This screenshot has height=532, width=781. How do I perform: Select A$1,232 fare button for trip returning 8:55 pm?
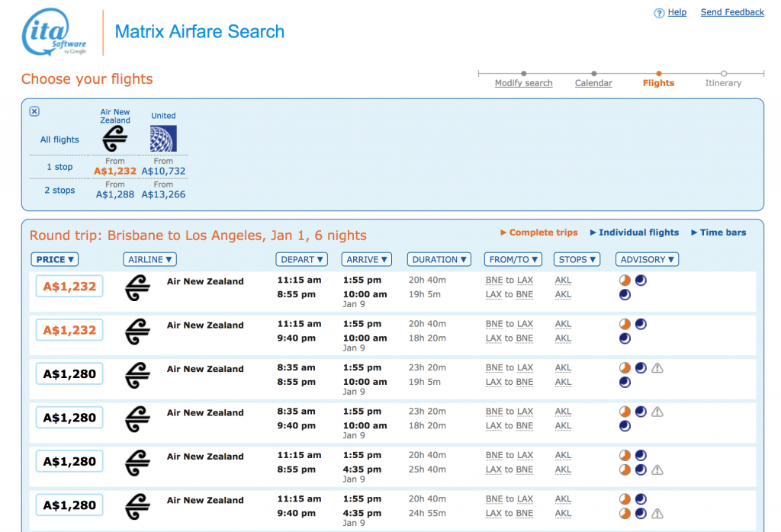69,286
